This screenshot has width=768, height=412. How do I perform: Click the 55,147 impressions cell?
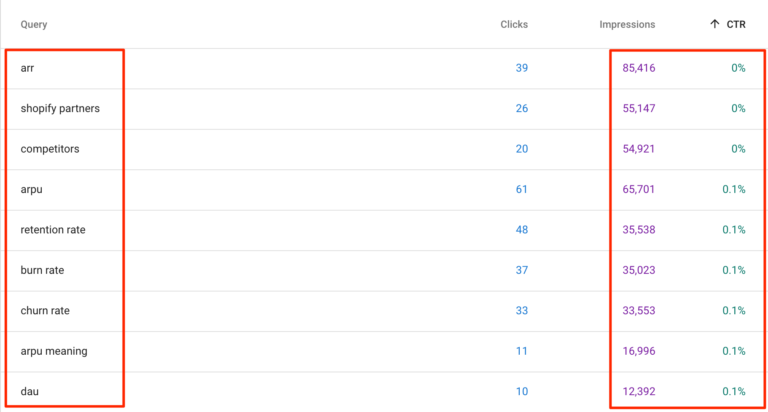click(639, 108)
